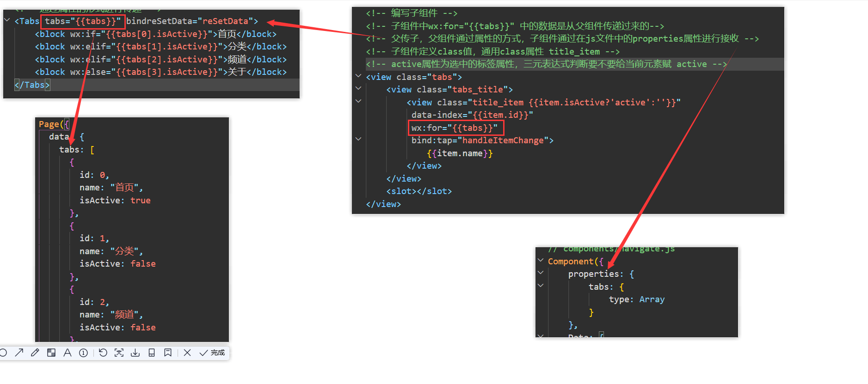This screenshot has height=384, width=868.
Task: Click the id: 0 line
Action: (94, 175)
